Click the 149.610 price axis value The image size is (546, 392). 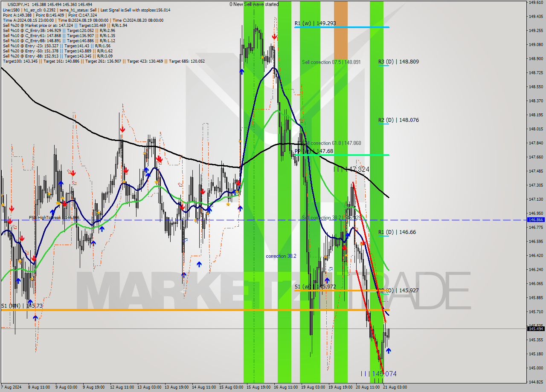click(x=536, y=3)
